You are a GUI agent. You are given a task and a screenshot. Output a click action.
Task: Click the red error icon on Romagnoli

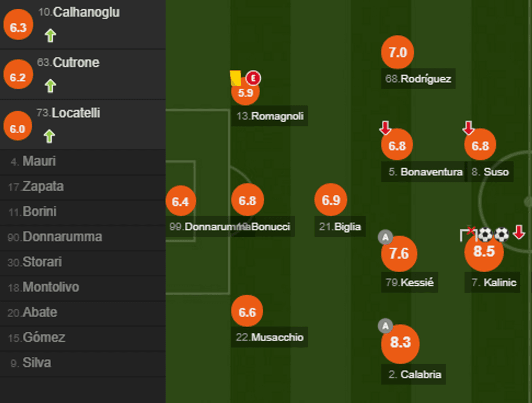point(253,78)
